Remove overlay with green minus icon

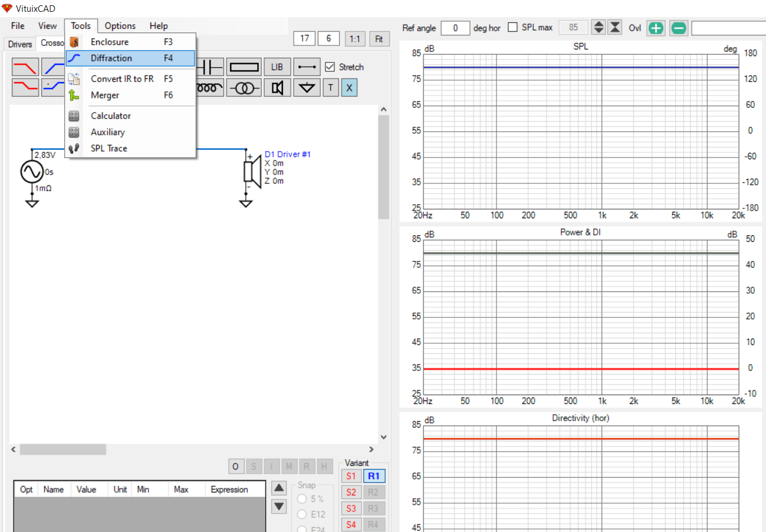tap(679, 28)
